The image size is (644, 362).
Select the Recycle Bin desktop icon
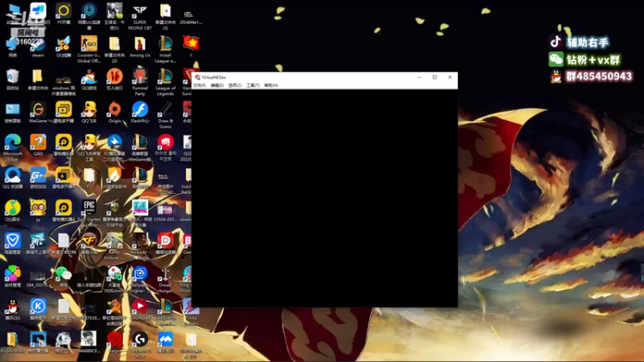[12, 80]
